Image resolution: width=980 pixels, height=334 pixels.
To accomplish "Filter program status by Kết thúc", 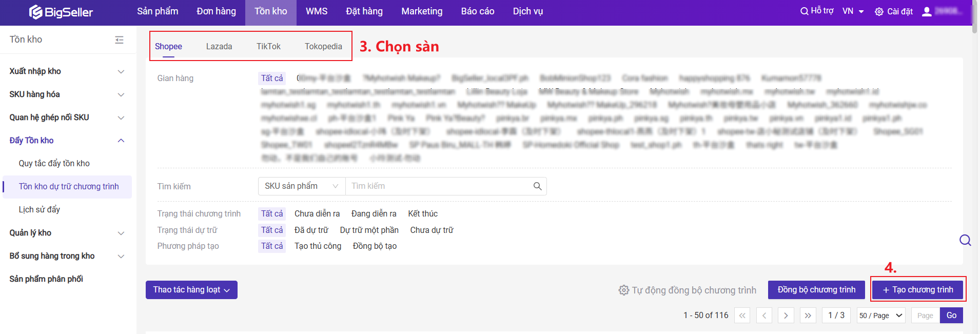I will point(423,214).
